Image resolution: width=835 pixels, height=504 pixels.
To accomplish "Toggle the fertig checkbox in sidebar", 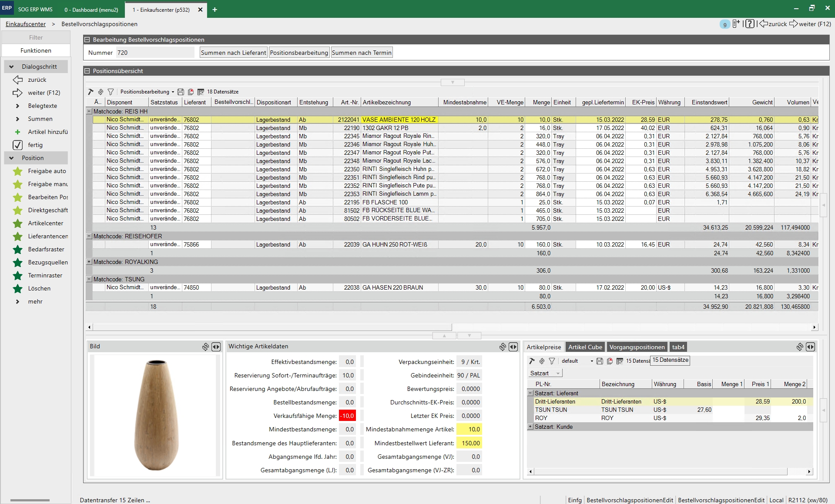I will (17, 145).
